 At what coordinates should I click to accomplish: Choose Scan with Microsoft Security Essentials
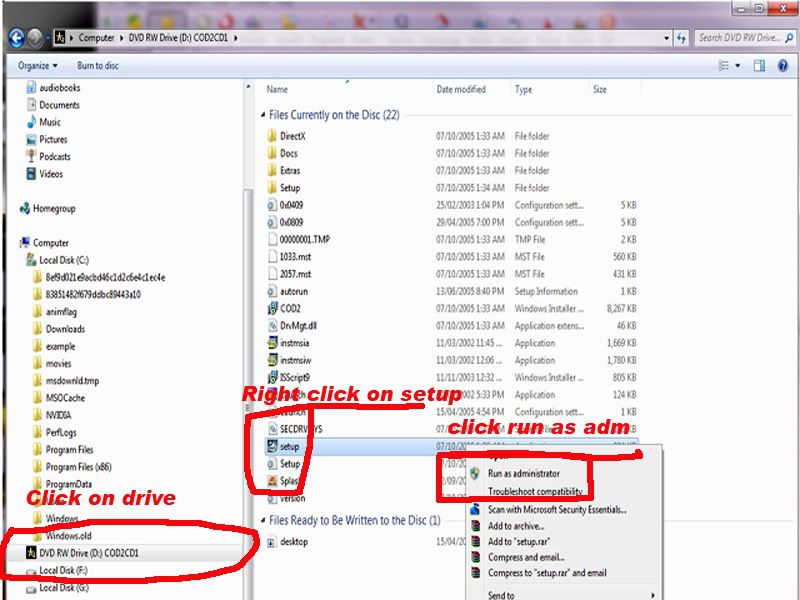[x=557, y=509]
